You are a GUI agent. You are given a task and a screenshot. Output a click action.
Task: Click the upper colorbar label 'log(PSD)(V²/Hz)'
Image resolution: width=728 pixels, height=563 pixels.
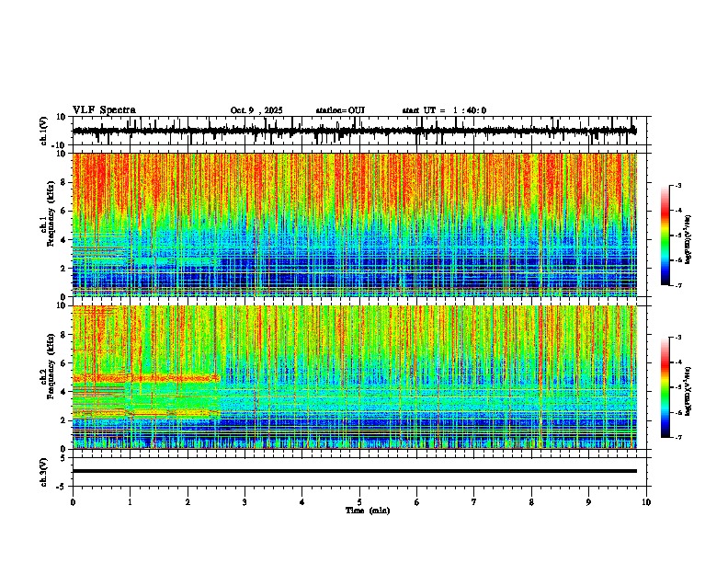688,240
